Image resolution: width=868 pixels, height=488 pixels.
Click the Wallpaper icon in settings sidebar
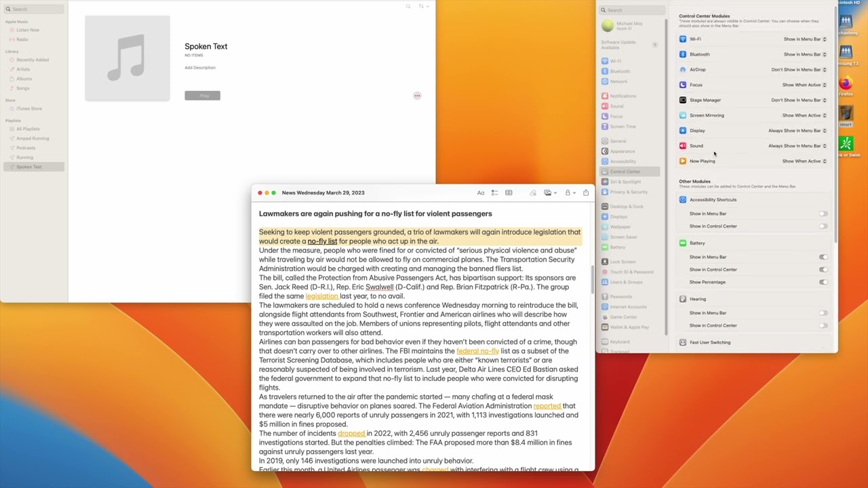point(605,227)
